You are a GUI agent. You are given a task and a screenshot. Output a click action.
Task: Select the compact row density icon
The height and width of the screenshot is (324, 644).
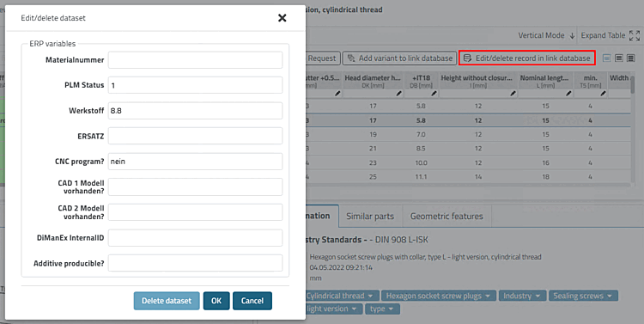click(606, 58)
